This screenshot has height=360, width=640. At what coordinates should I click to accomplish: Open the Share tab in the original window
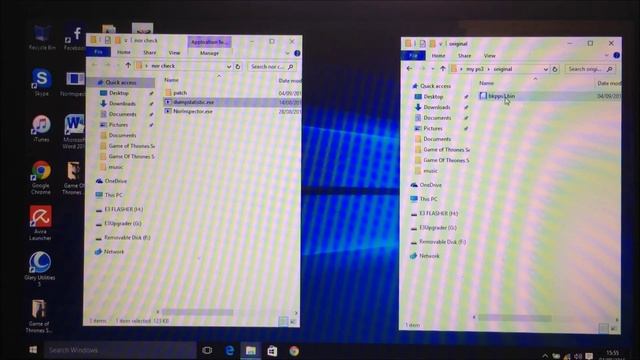[x=464, y=56]
